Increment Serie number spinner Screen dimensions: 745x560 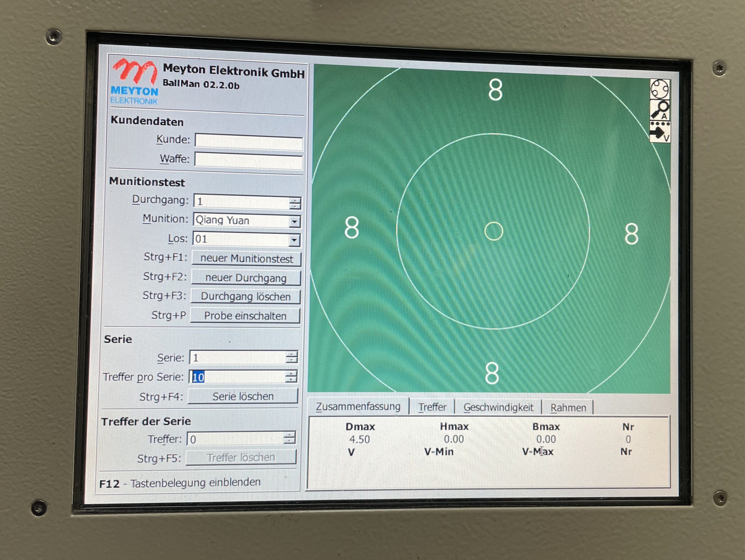click(x=291, y=354)
